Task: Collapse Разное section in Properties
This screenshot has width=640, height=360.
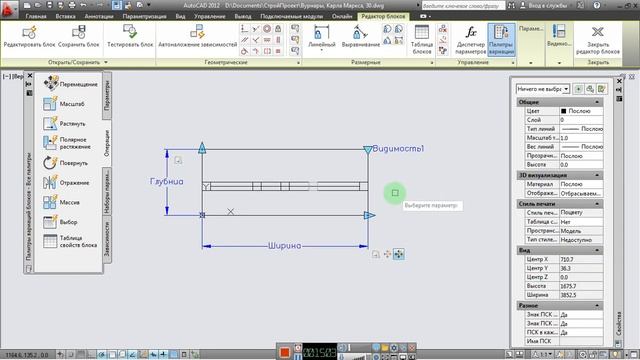Action: 598,305
